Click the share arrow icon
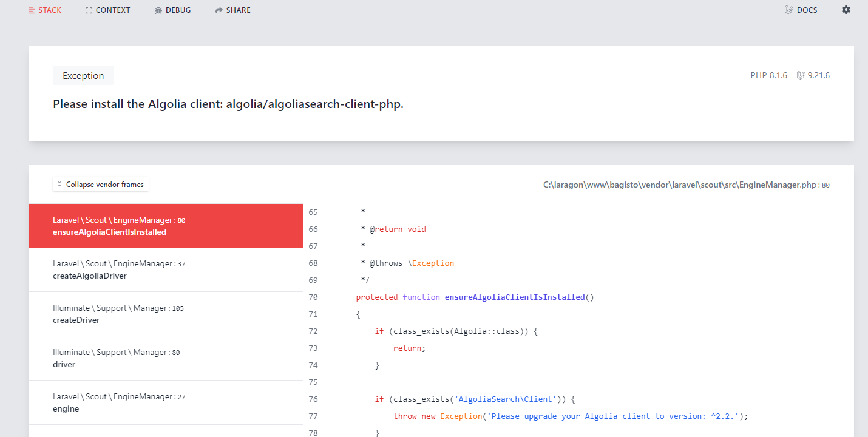Screen dimensions: 868x437 219,10
